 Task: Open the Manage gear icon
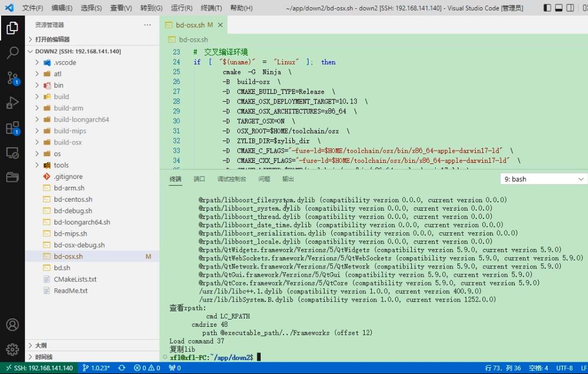(x=12, y=349)
